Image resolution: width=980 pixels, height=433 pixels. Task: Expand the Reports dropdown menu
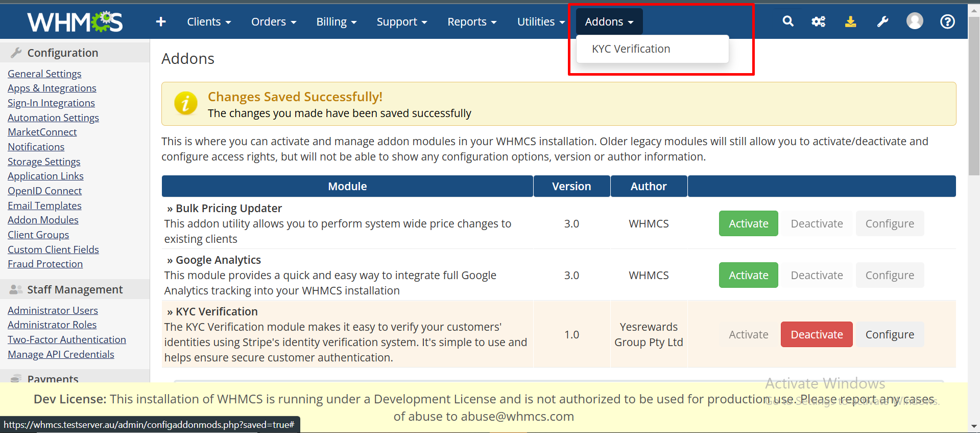tap(472, 21)
